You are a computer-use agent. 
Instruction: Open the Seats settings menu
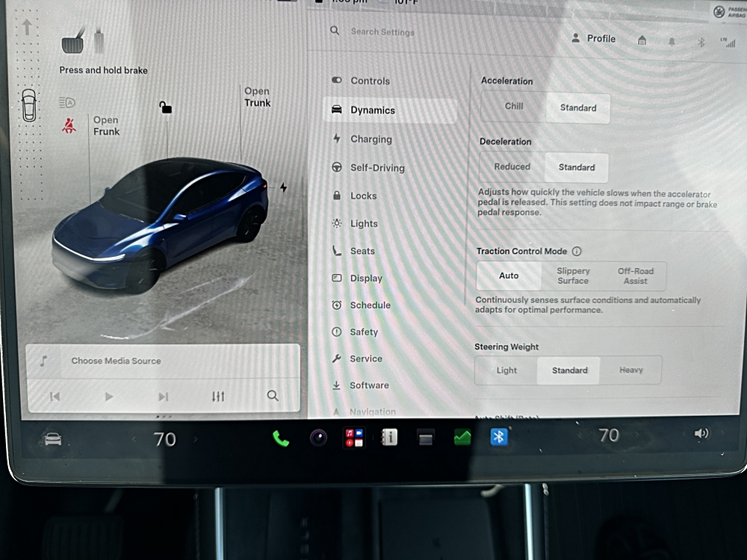353,251
